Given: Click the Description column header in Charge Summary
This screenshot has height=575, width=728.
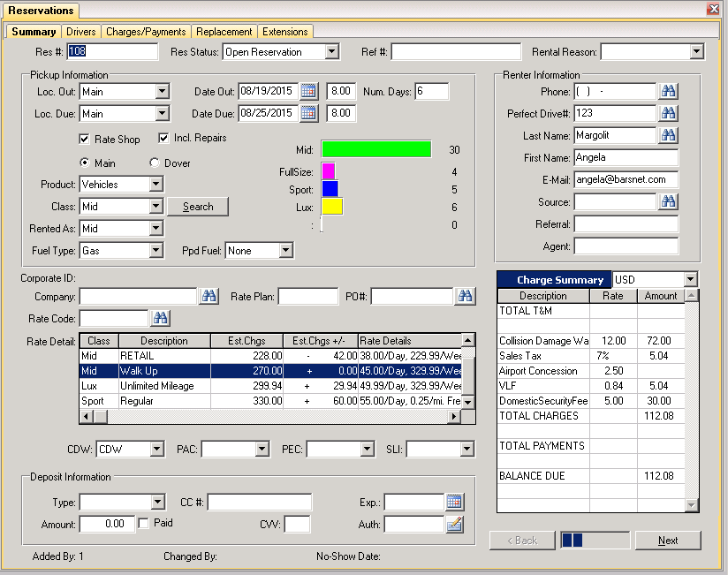Looking at the screenshot, I should pos(543,296).
